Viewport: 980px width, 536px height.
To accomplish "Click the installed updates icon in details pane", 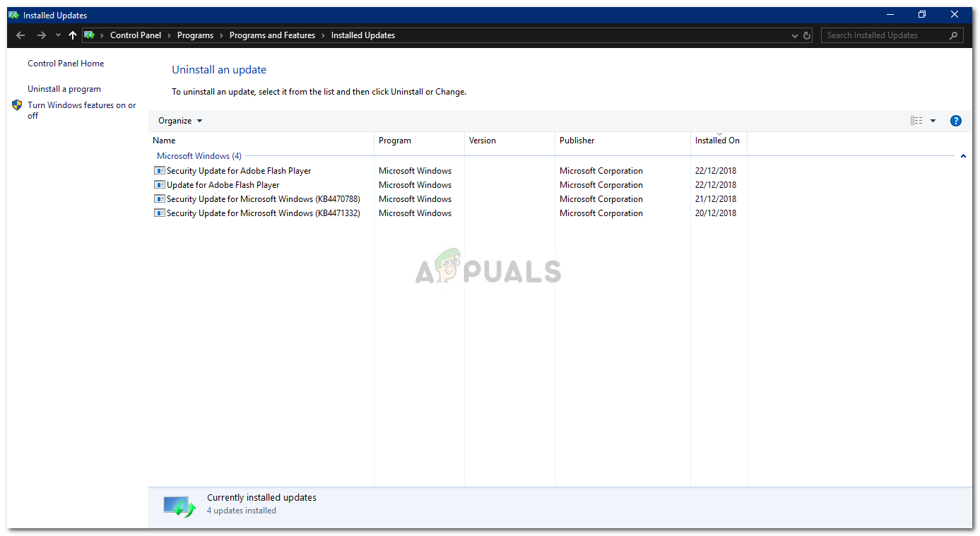I will pyautogui.click(x=179, y=506).
